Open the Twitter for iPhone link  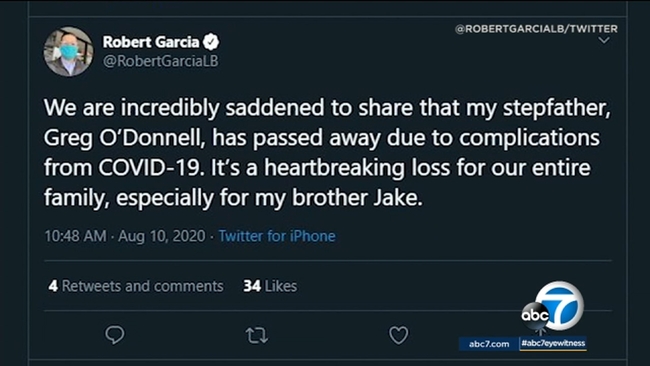pos(277,236)
